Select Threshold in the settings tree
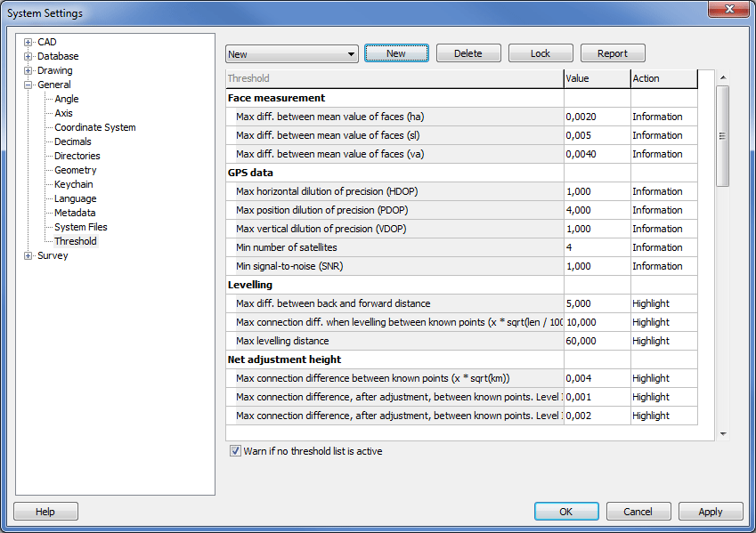Image resolution: width=756 pixels, height=533 pixels. [75, 241]
